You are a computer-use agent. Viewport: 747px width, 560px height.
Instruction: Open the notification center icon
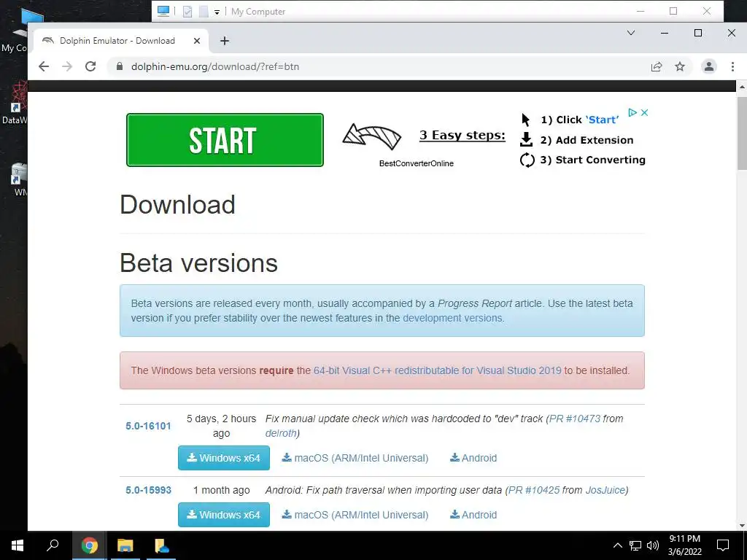[x=723, y=545]
